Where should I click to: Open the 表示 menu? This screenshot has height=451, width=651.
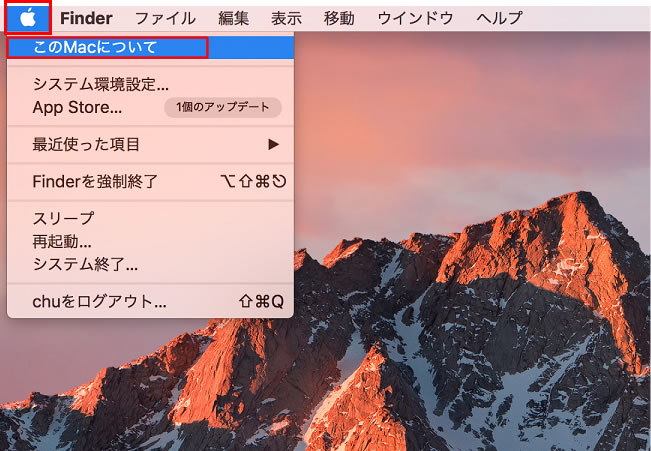[x=286, y=18]
